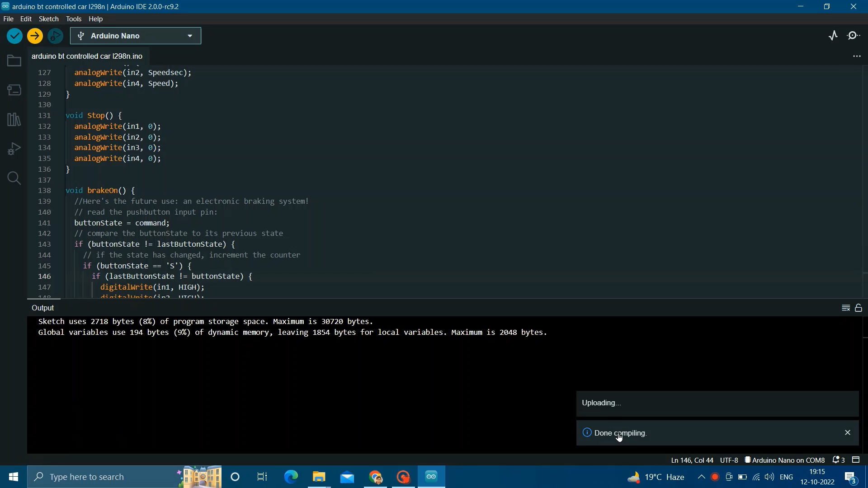Open the Boards Manager from the sidebar
The image size is (868, 488).
(14, 89)
